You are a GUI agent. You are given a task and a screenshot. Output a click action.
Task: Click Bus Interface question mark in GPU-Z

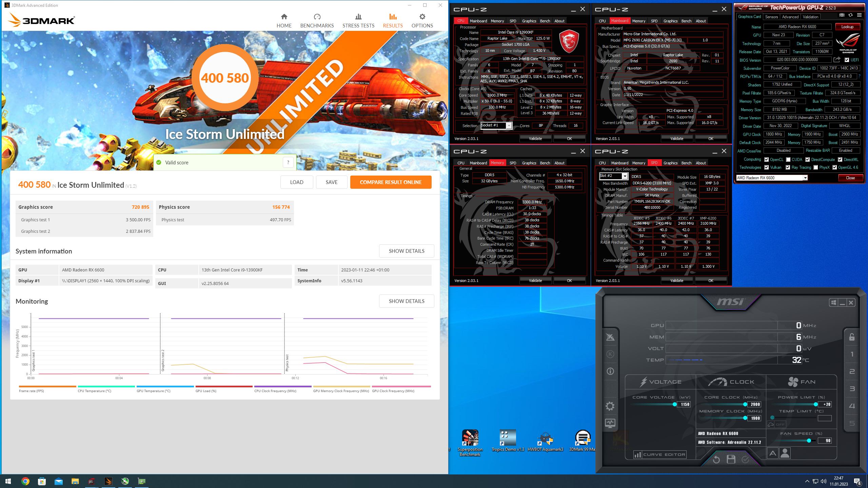click(x=859, y=76)
